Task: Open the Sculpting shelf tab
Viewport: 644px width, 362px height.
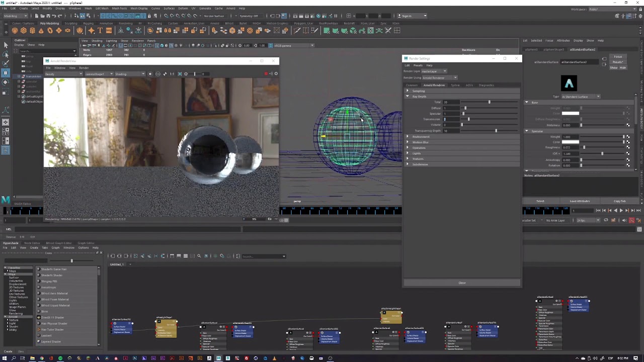Action: [x=71, y=23]
